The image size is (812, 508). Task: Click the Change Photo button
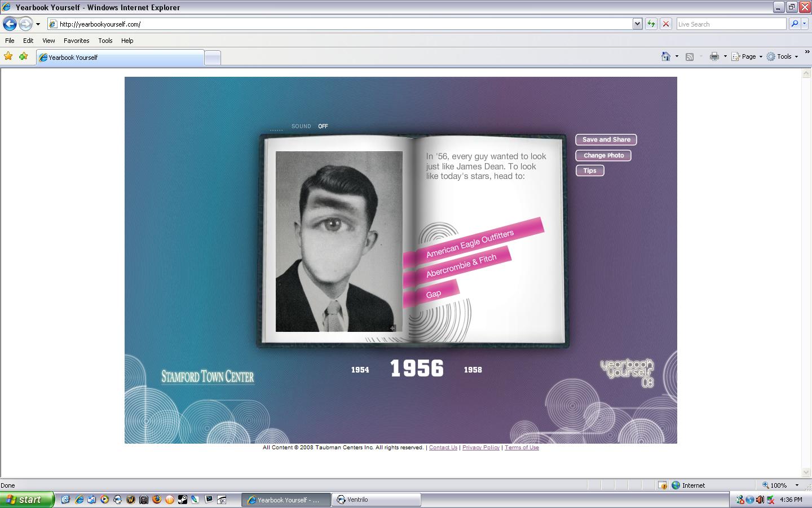pos(603,155)
